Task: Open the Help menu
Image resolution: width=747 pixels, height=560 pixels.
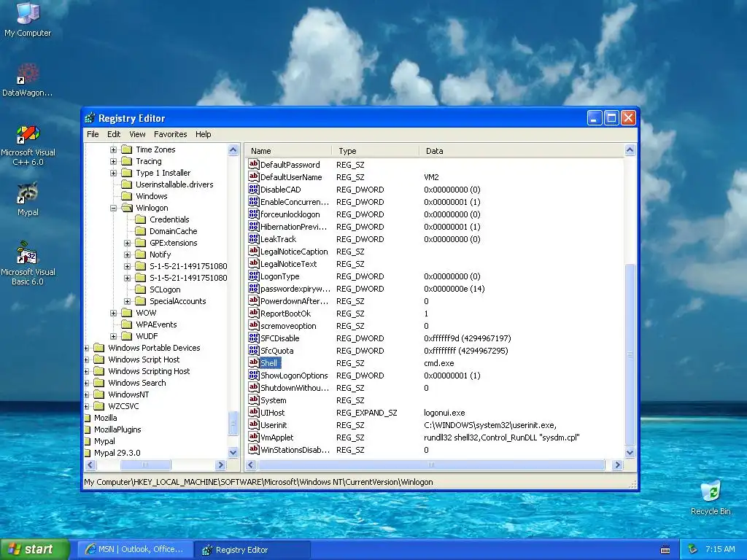Action: 203,134
